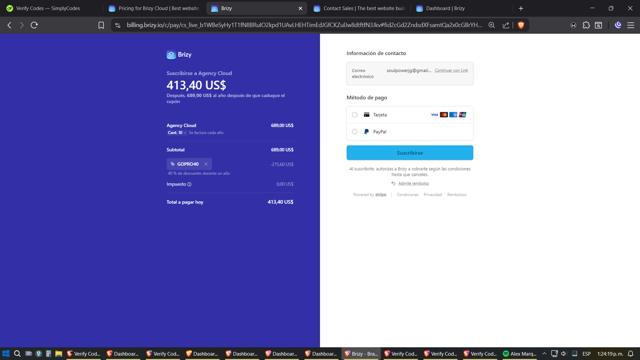Screen dimensions: 640x360
Task: Open the browser hamburger menu
Action: click(x=631, y=25)
